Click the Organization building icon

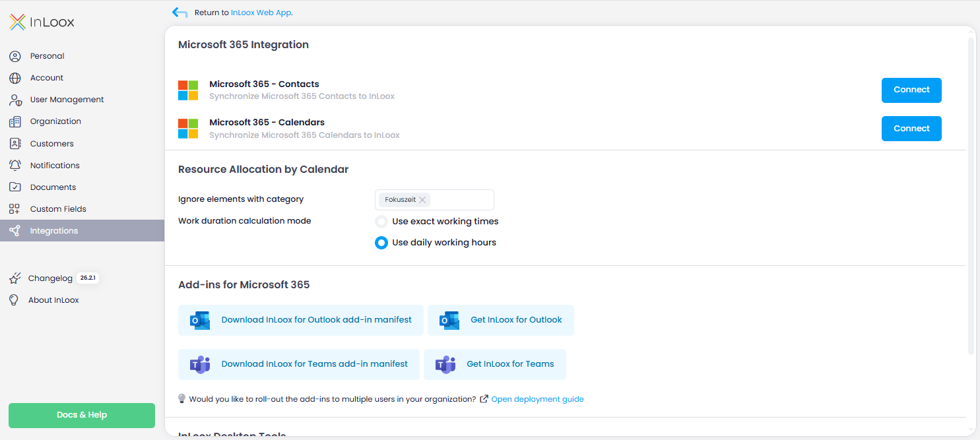click(15, 121)
